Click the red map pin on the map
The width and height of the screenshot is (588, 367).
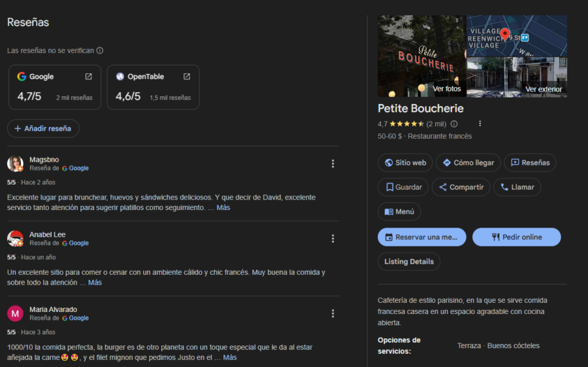505,35
